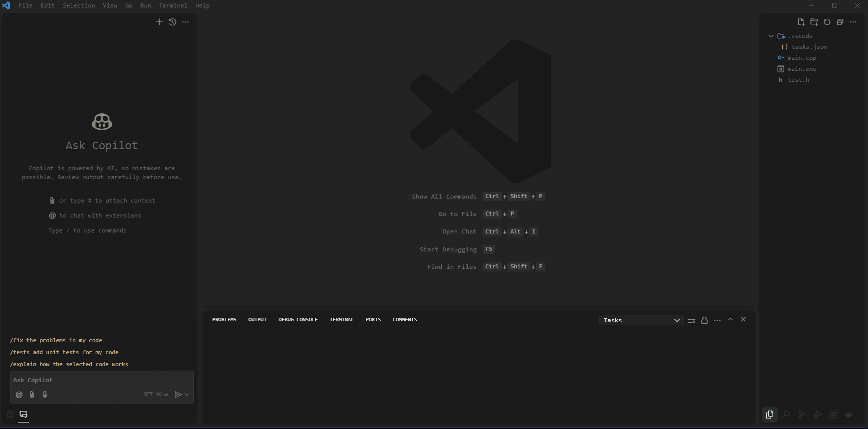Open the Help menu

(202, 5)
